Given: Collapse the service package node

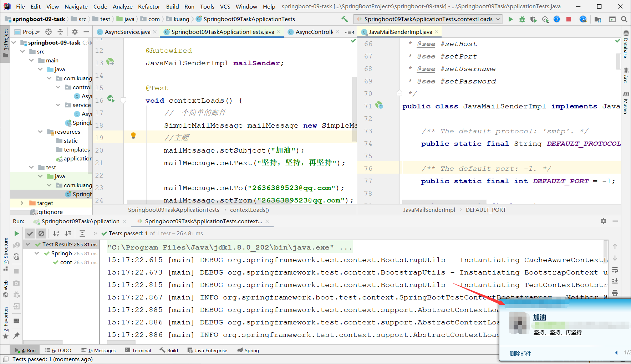Looking at the screenshot, I should [x=58, y=105].
